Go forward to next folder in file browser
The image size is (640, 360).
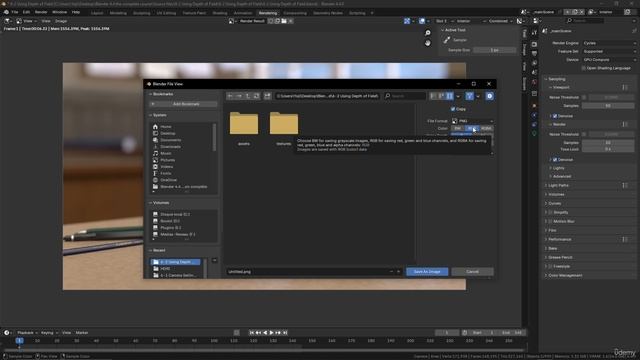coord(239,96)
